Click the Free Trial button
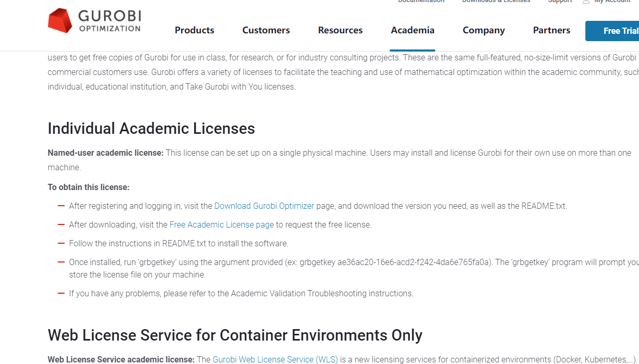The width and height of the screenshot is (639, 364). pos(612,31)
